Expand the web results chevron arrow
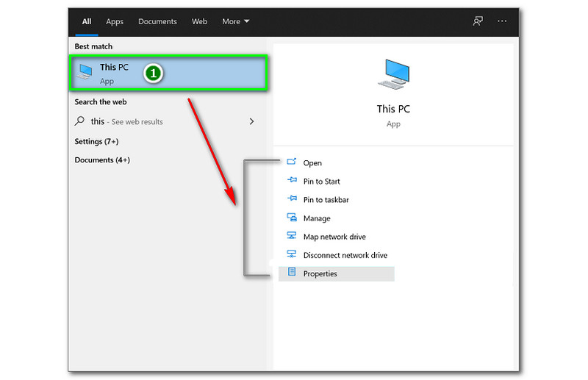This screenshot has width=588, height=380. (x=252, y=121)
